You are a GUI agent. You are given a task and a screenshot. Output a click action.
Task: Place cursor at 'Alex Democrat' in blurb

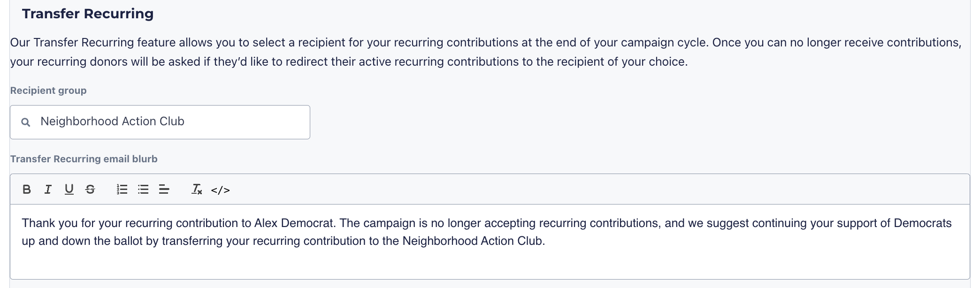pyautogui.click(x=294, y=223)
